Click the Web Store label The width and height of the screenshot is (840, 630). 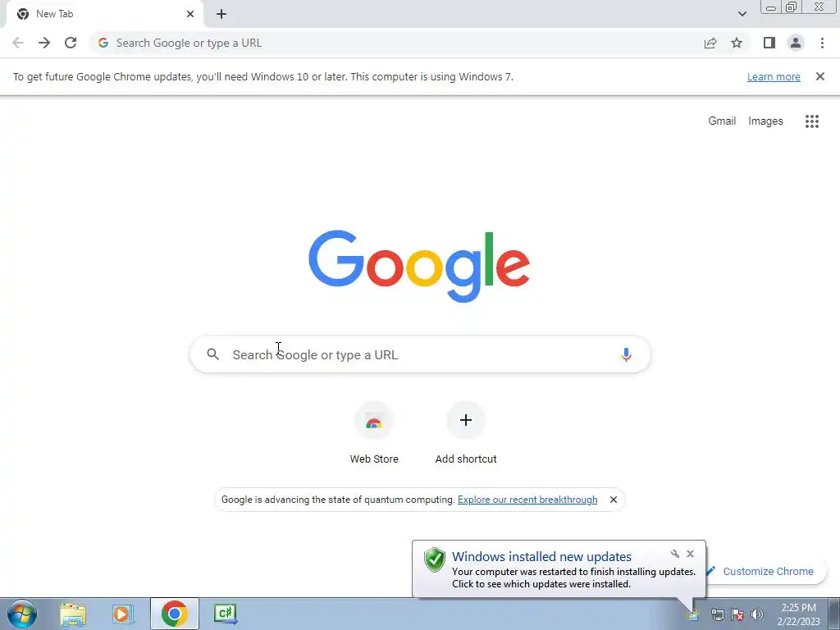tap(374, 459)
